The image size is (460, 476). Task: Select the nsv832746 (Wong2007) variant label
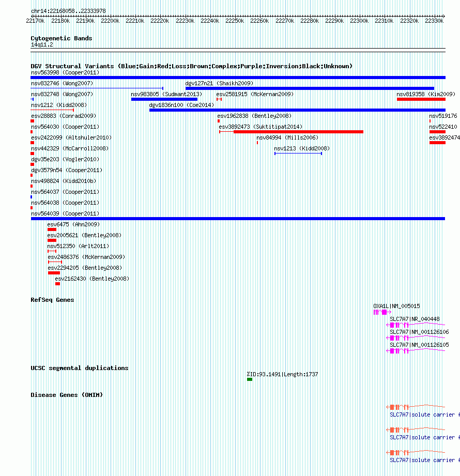pos(62,84)
